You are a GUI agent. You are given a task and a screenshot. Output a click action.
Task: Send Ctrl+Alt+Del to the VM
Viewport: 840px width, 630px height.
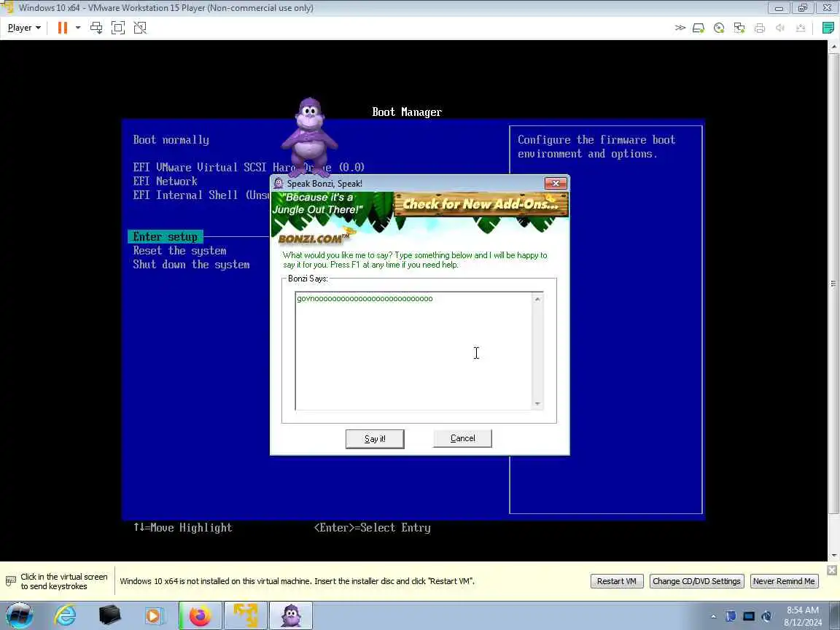point(96,28)
